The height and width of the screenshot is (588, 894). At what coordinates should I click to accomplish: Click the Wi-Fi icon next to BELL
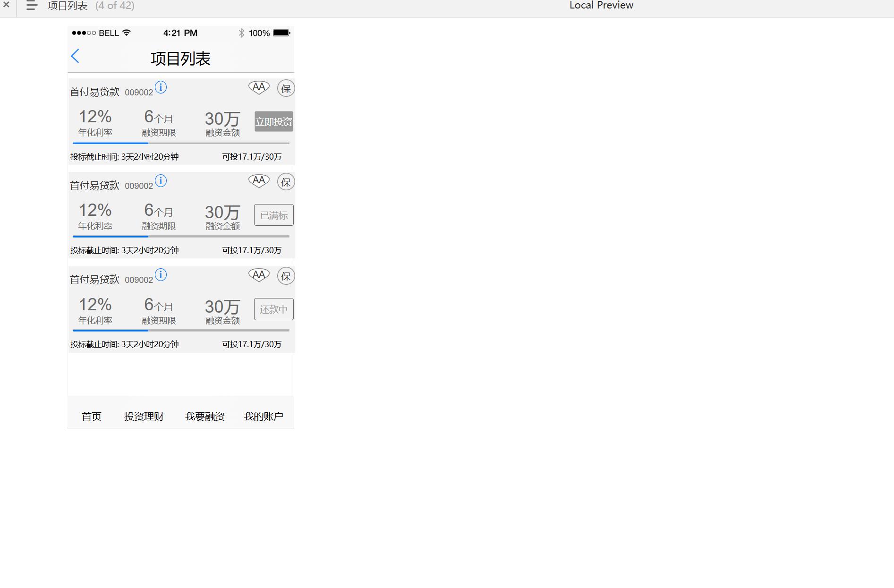tap(127, 33)
